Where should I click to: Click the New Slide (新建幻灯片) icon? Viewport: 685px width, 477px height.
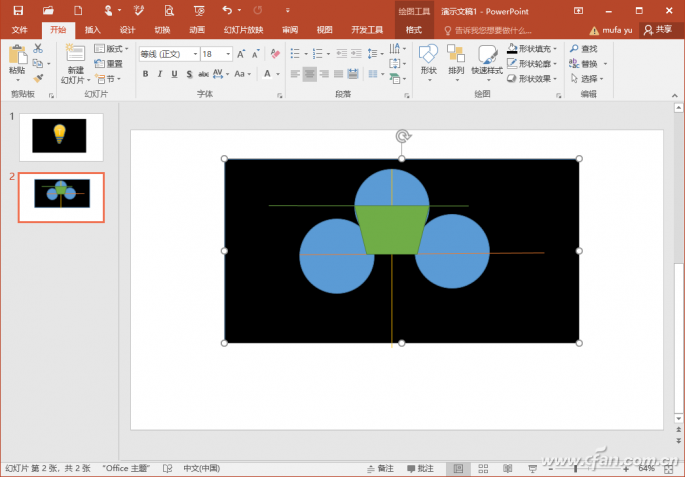click(76, 55)
